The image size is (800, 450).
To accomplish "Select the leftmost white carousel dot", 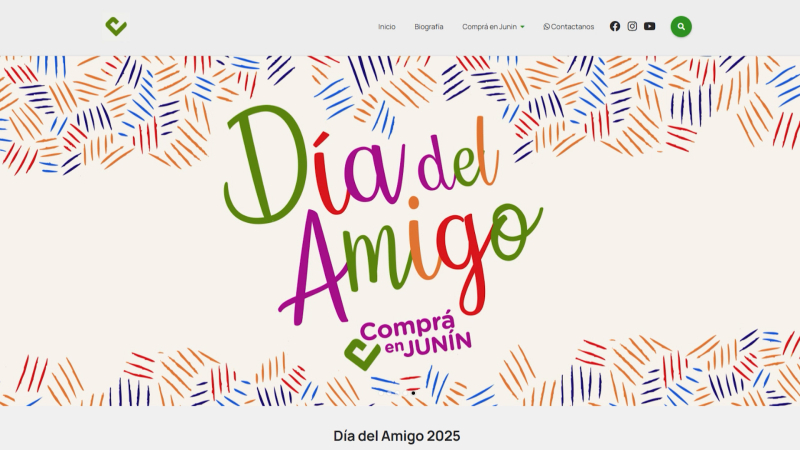I will 381,393.
